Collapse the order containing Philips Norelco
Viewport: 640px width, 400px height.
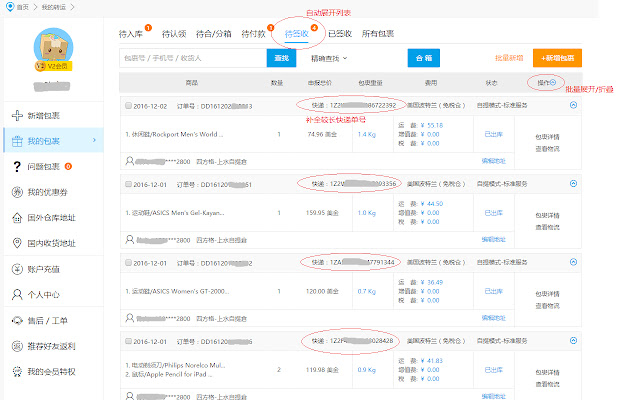[x=573, y=340]
